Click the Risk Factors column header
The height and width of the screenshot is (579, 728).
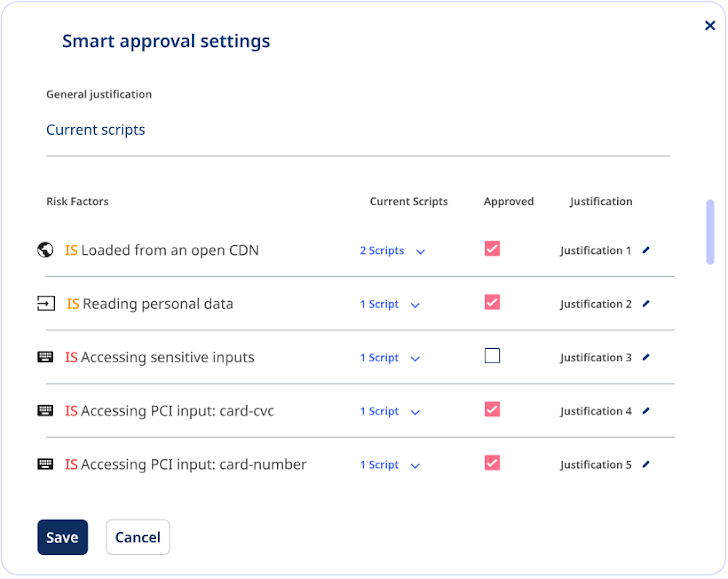[78, 201]
